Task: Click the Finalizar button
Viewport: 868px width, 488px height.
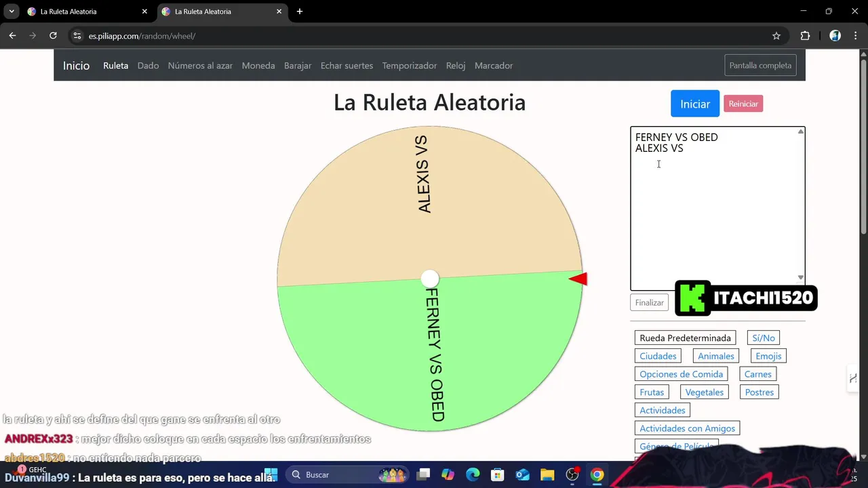Action: click(649, 302)
